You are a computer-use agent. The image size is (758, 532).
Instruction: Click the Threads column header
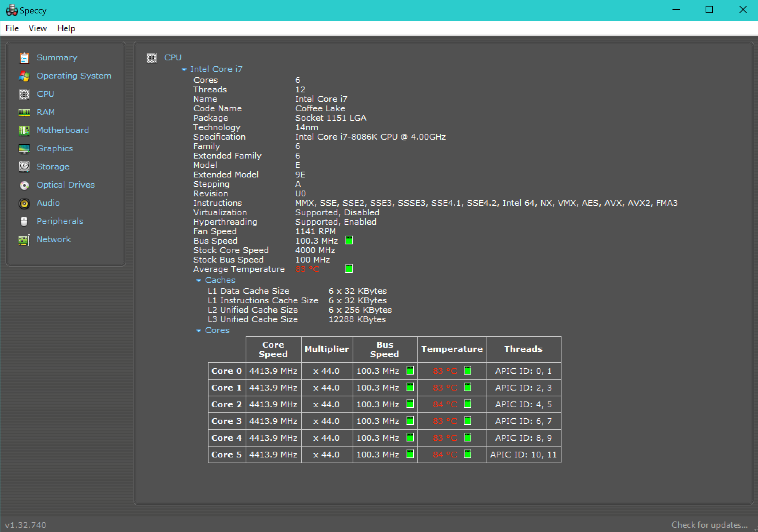(523, 349)
